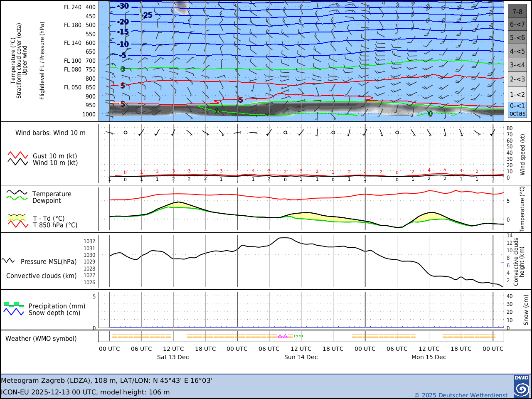The width and height of the screenshot is (532, 399).
Task: Click the -30 isotherm label
Action: 123,6
